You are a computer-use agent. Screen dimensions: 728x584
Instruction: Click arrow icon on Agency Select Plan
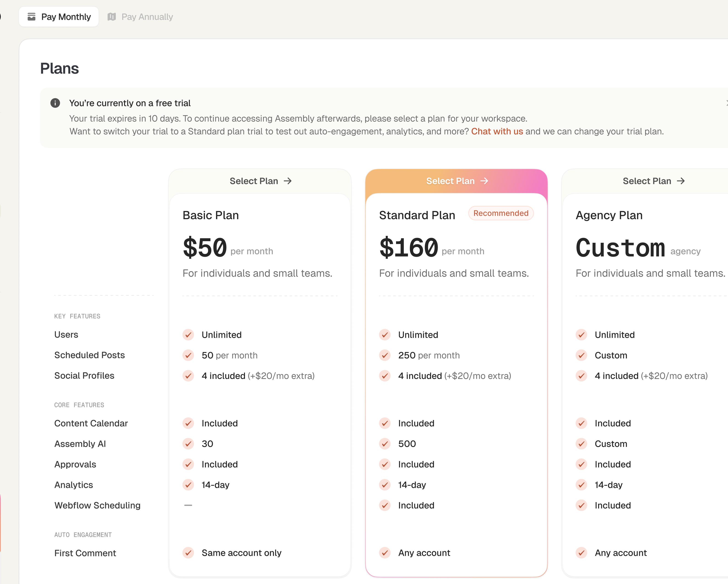coord(681,181)
